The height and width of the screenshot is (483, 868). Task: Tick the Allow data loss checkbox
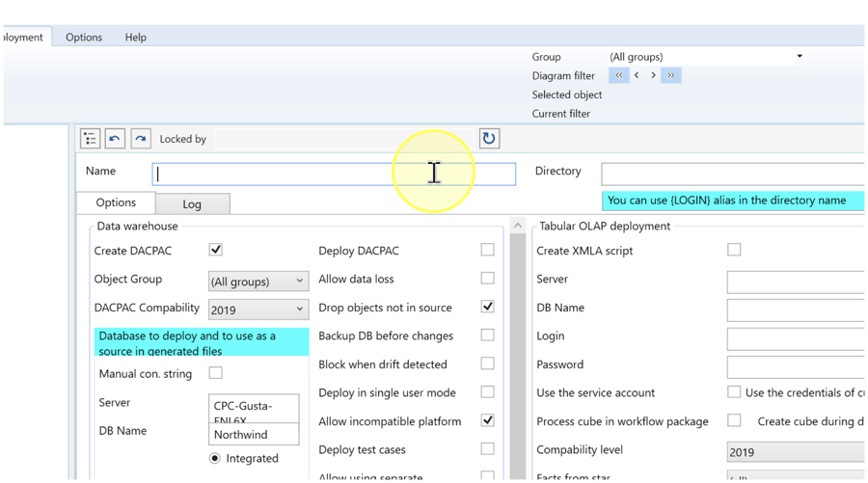coord(487,278)
